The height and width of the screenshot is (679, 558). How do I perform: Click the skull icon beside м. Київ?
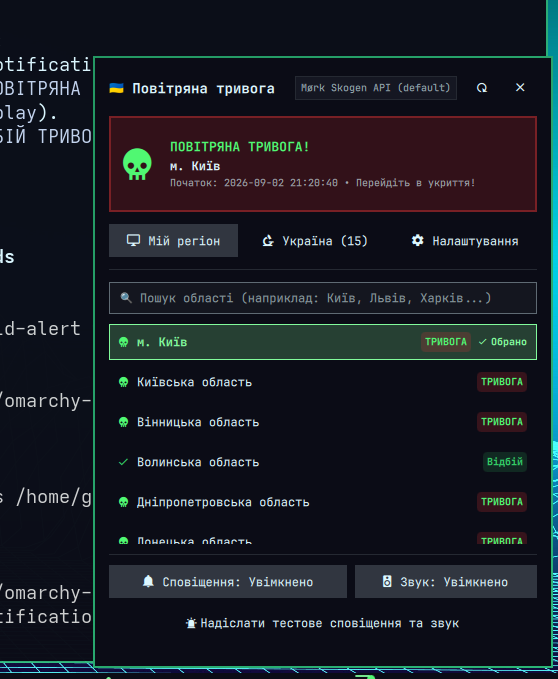(123, 342)
